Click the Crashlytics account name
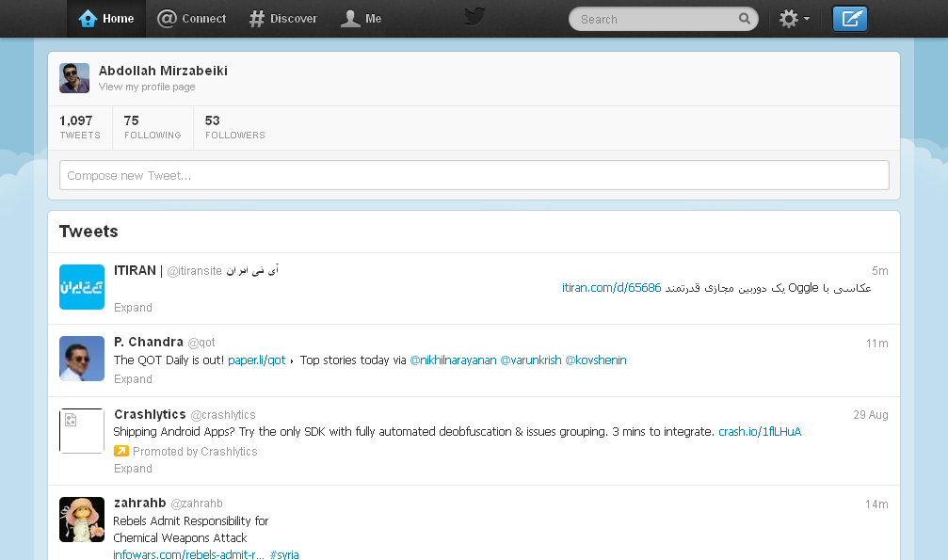The height and width of the screenshot is (560, 948). 150,415
